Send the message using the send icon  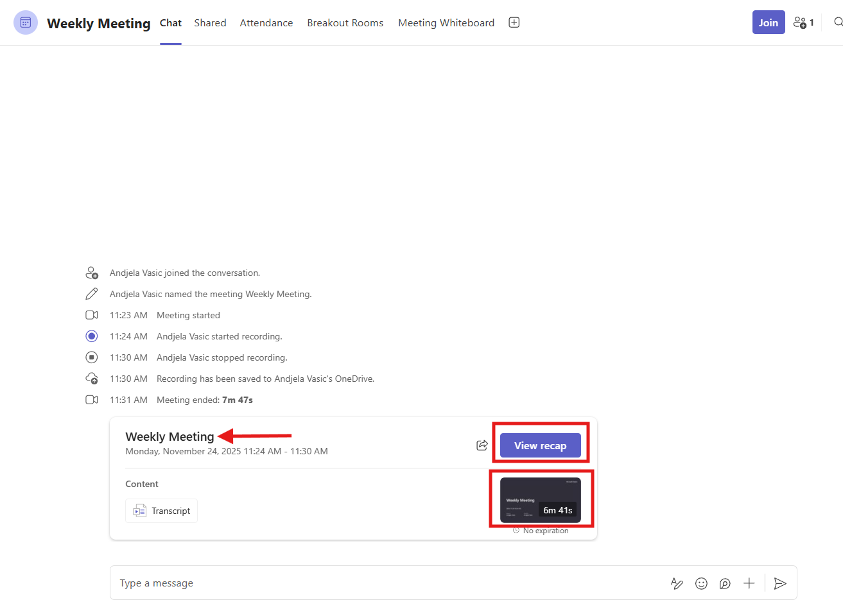[780, 583]
